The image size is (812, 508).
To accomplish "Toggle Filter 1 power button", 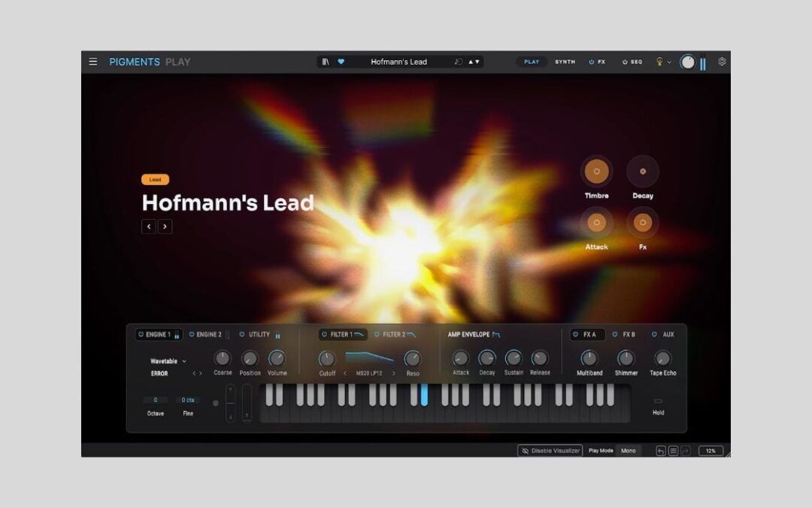I will pos(325,334).
